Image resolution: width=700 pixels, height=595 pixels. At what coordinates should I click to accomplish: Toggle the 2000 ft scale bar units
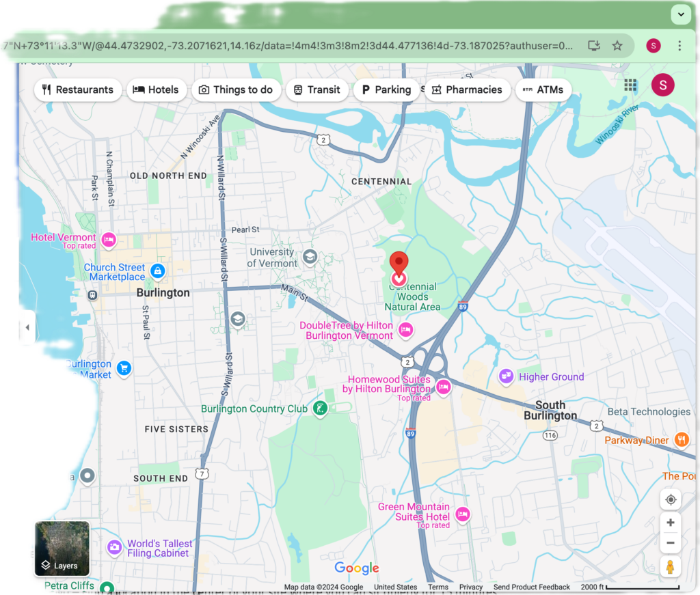[x=630, y=587]
